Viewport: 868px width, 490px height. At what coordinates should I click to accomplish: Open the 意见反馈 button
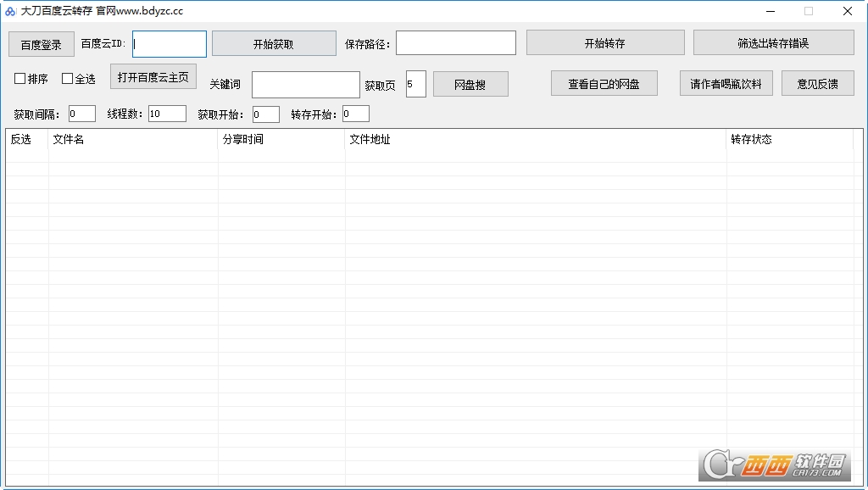pyautogui.click(x=818, y=84)
